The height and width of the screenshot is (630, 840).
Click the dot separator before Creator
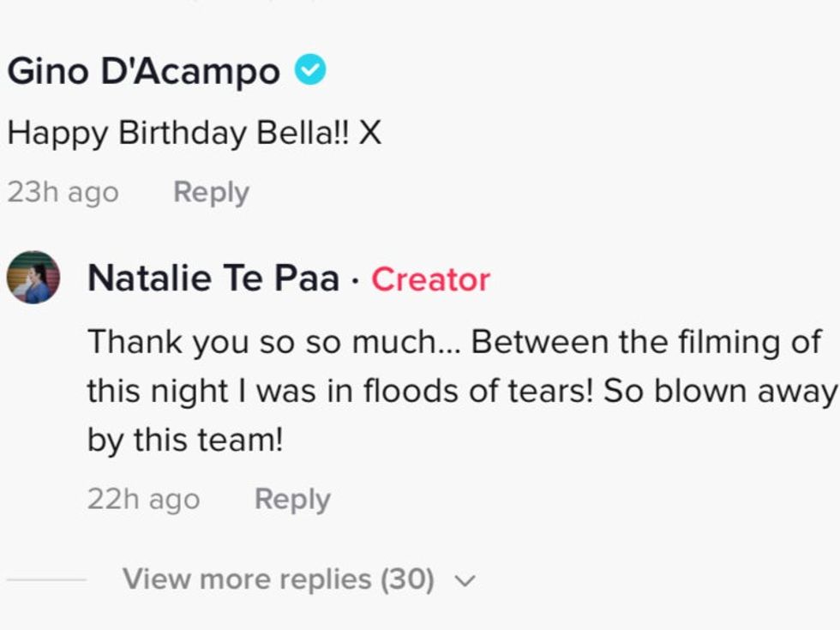[x=355, y=279]
